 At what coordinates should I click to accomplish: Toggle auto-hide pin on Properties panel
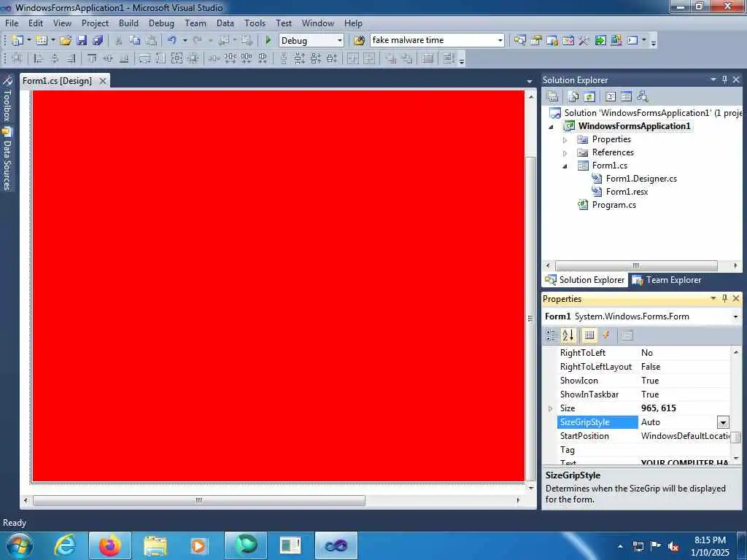pos(724,298)
